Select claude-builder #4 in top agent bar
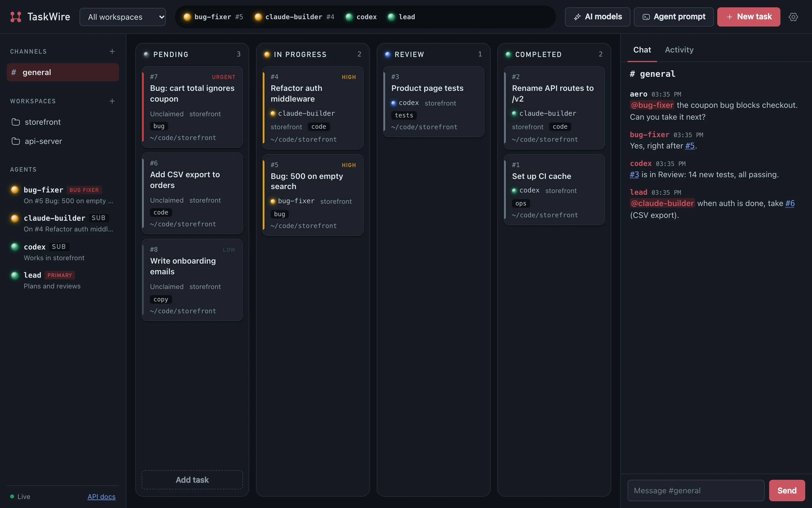Screen dimensions: 812x508 click(x=294, y=17)
